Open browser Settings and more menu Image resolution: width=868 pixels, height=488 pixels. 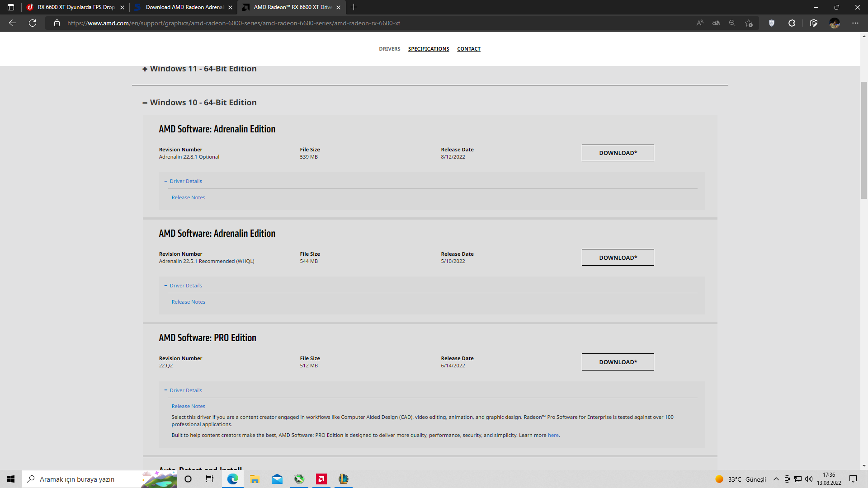pos(855,23)
